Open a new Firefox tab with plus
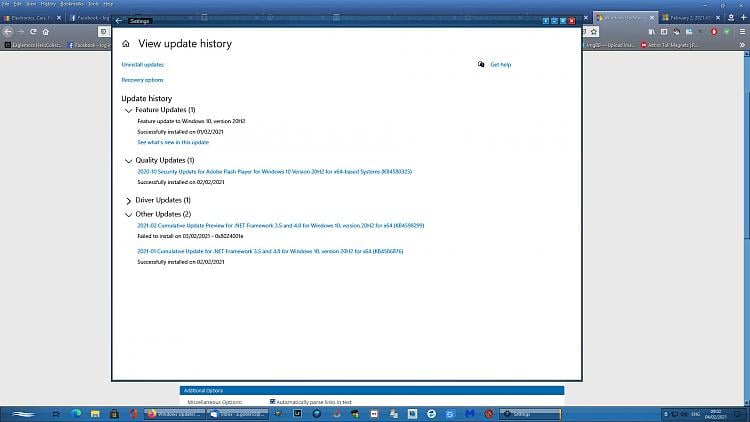 click(x=744, y=17)
